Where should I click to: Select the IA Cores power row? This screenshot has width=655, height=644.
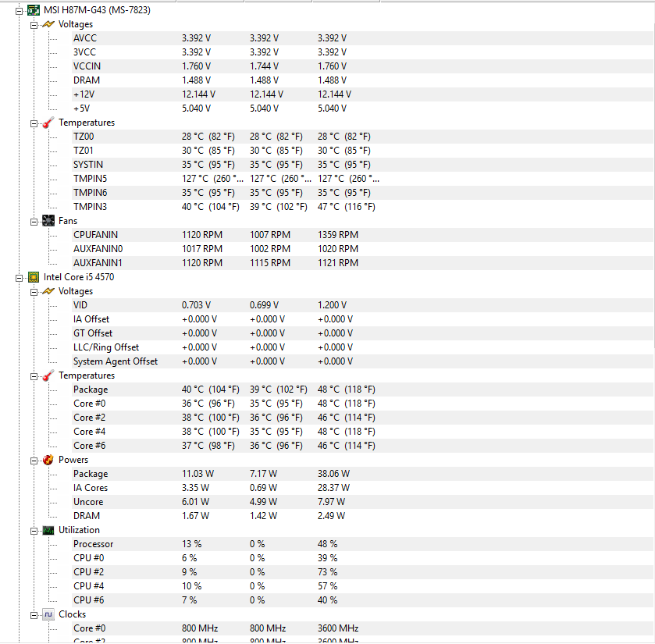(x=362, y=488)
